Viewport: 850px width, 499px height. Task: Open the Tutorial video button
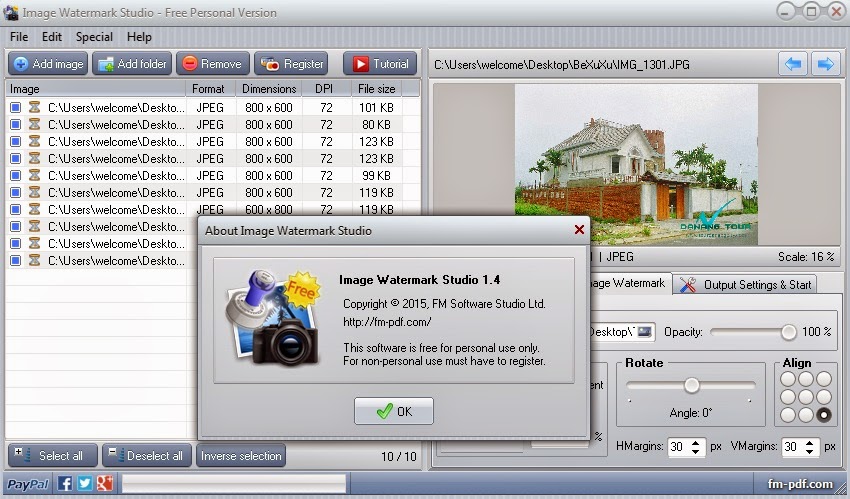[380, 64]
